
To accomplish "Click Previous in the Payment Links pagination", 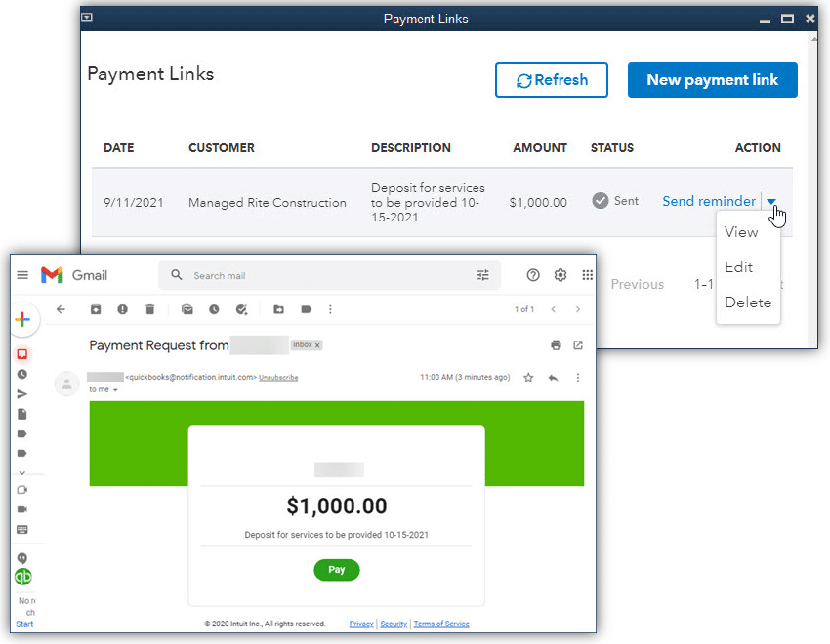I will [637, 285].
